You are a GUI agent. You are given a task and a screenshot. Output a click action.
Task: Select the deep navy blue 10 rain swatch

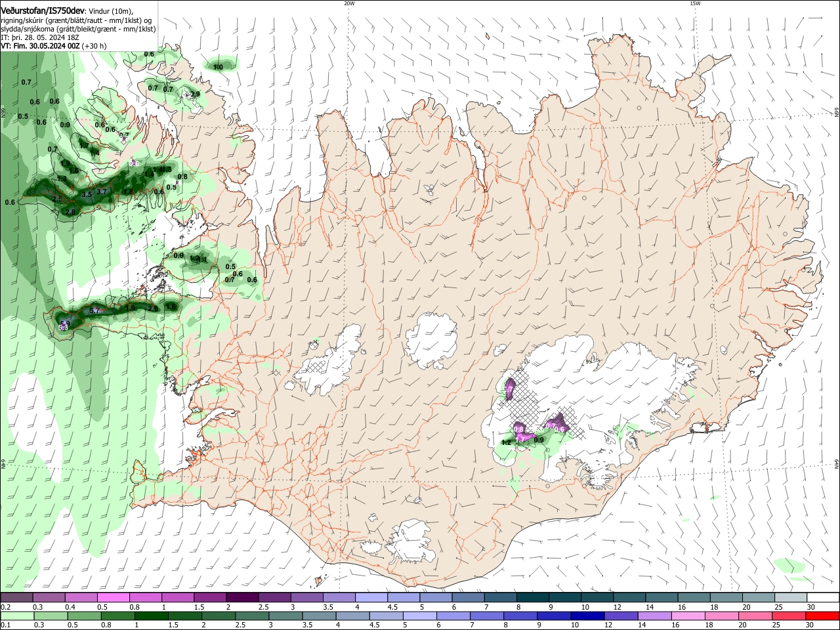pyautogui.click(x=588, y=616)
